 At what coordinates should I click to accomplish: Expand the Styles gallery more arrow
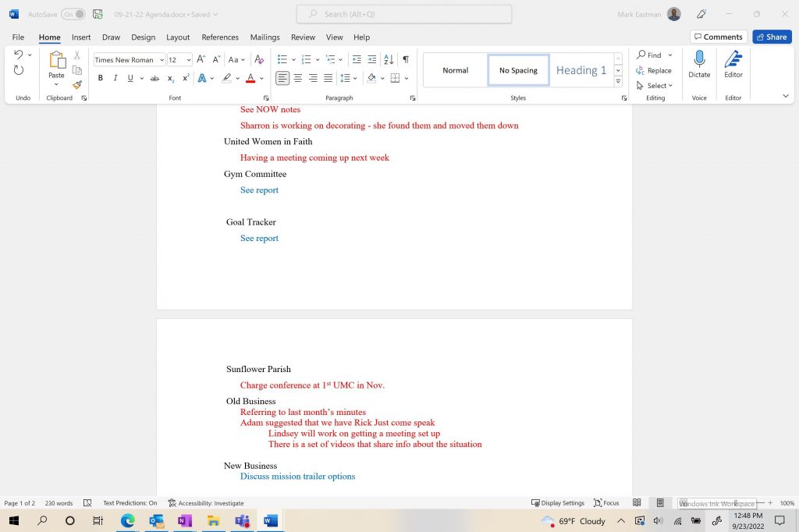(618, 81)
